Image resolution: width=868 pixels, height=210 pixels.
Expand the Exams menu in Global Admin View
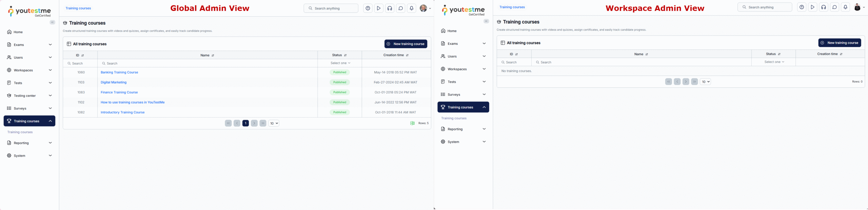29,45
